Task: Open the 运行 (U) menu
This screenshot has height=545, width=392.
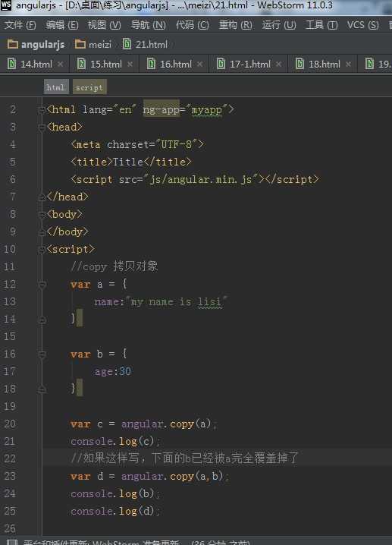Action: [x=279, y=25]
